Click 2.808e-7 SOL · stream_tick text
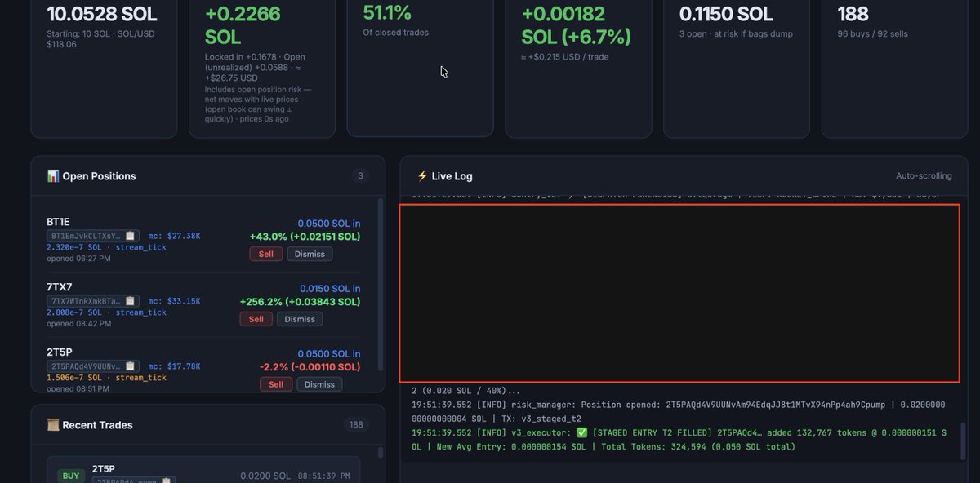The image size is (980, 483). (x=106, y=312)
